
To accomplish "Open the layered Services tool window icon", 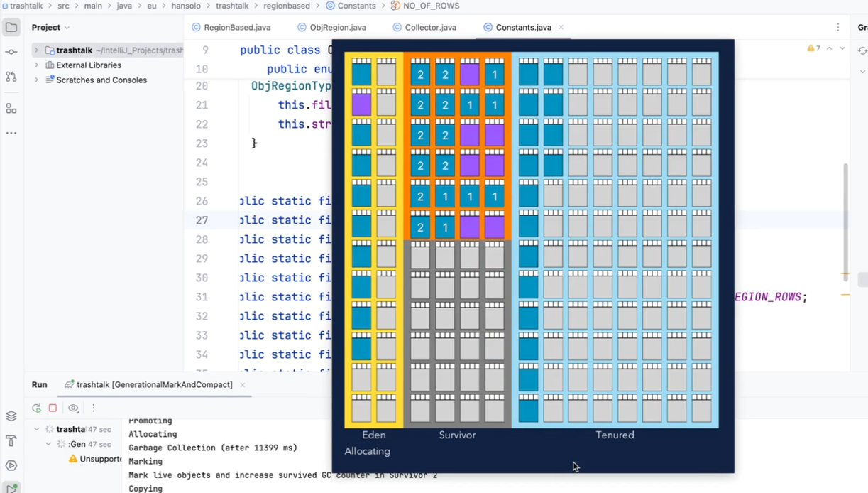I will coord(11,416).
